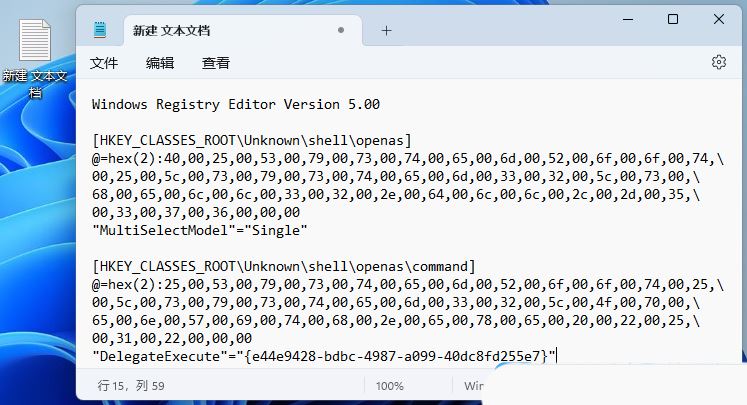Click line starting '00,5c,00,73,00,79'
This screenshot has height=405, width=747.
coord(396,302)
